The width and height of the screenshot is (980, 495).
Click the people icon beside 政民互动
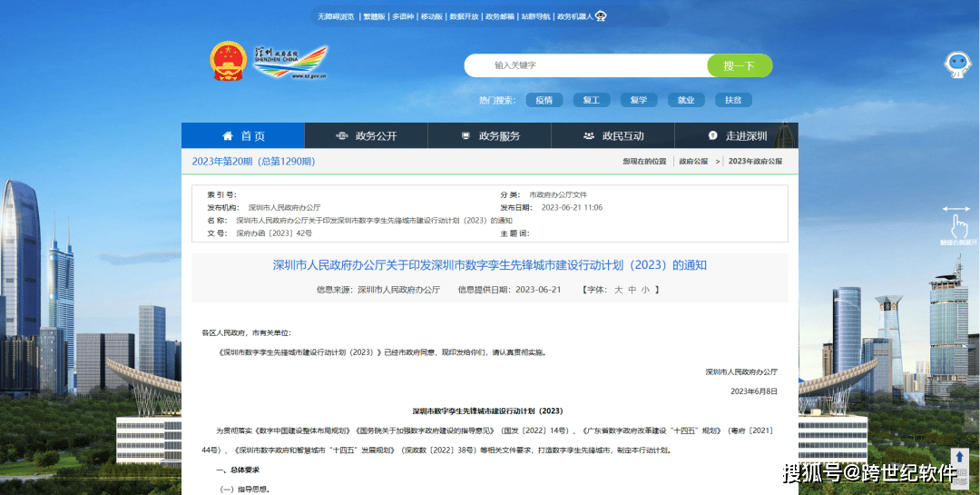click(x=588, y=136)
